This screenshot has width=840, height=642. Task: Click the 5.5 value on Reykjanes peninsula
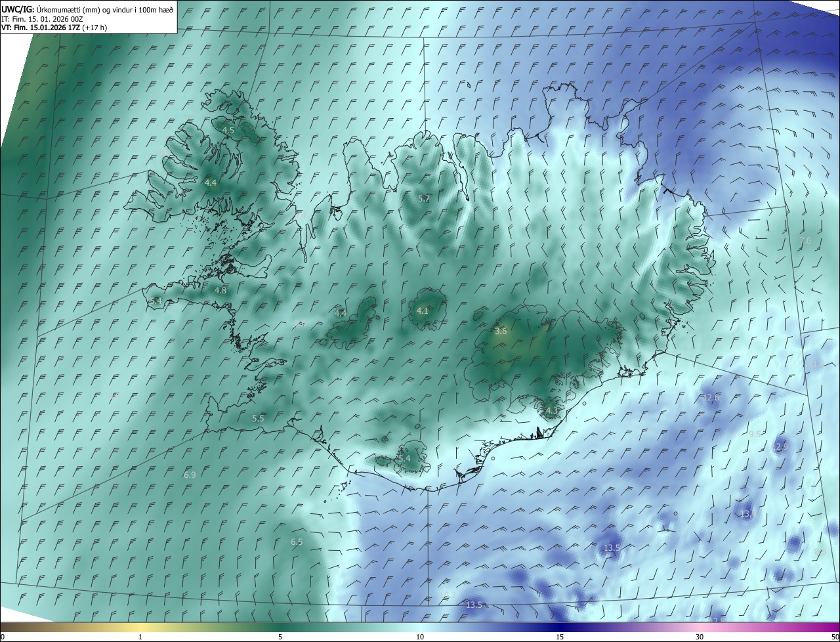(258, 418)
